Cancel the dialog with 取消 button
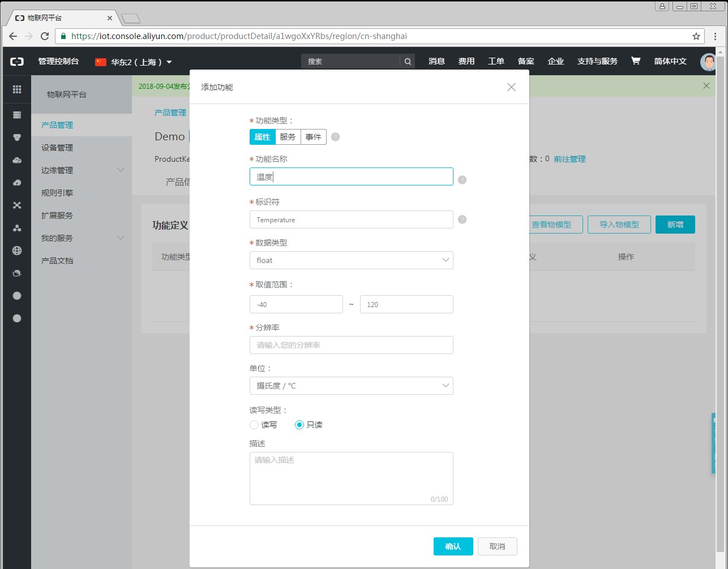 (497, 546)
